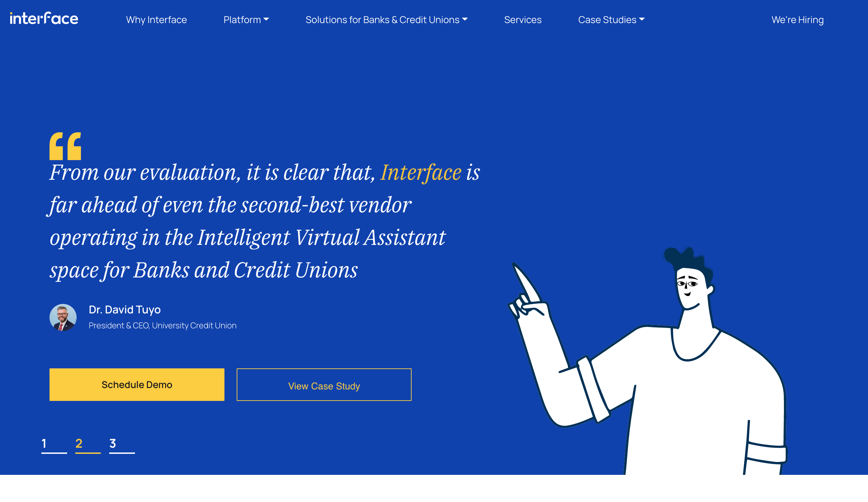Open the Why Interface page

point(156,20)
